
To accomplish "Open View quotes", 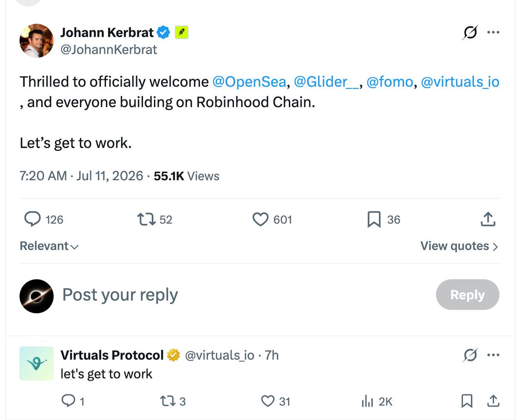I will tap(459, 246).
